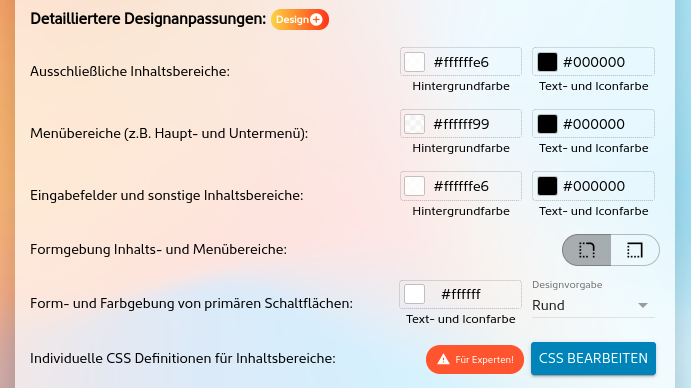
Task: Edit #ffffffe6 background field for Eingabefelder row
Action: pyautogui.click(x=461, y=186)
